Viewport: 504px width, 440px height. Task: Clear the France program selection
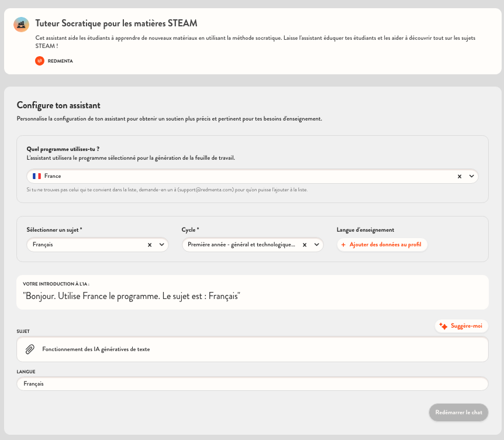tap(459, 176)
